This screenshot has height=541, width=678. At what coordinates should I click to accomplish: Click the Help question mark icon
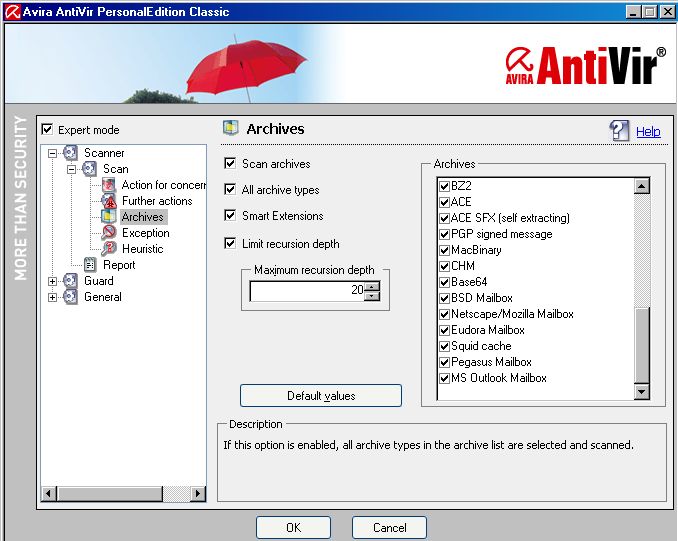point(619,131)
